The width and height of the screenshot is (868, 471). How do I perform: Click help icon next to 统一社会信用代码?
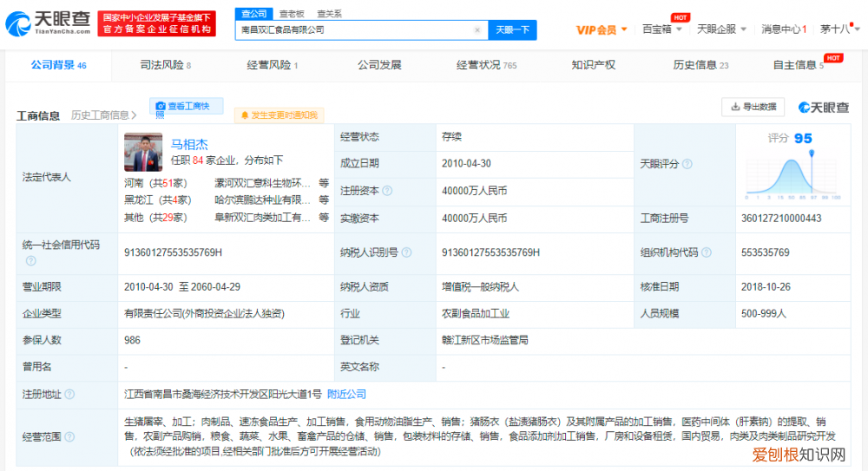tap(31, 261)
